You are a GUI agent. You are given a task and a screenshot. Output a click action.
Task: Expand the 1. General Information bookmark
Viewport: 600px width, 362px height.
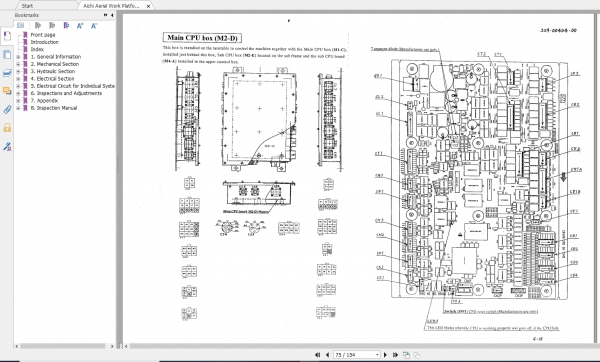point(18,57)
